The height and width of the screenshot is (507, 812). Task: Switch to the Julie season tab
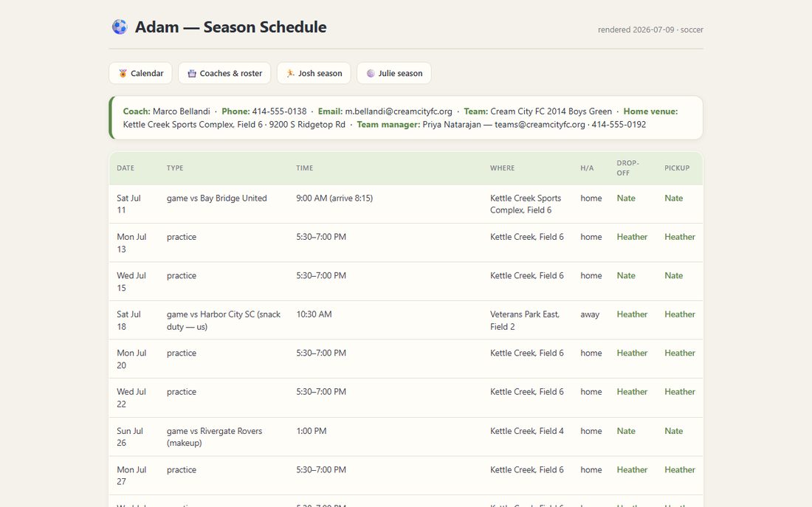point(394,73)
